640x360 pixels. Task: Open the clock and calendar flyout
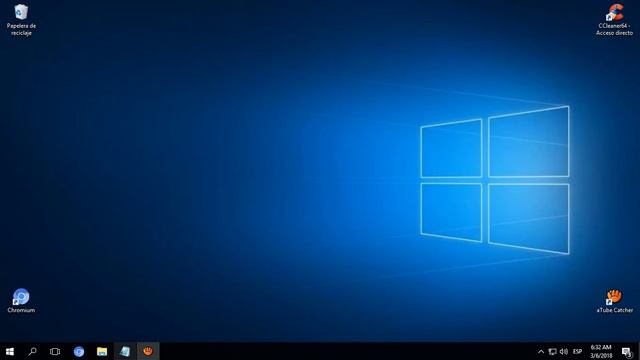point(601,351)
